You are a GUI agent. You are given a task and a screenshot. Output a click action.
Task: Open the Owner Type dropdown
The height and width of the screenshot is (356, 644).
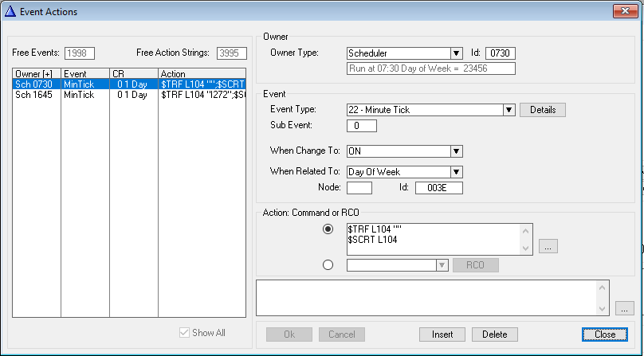(456, 53)
